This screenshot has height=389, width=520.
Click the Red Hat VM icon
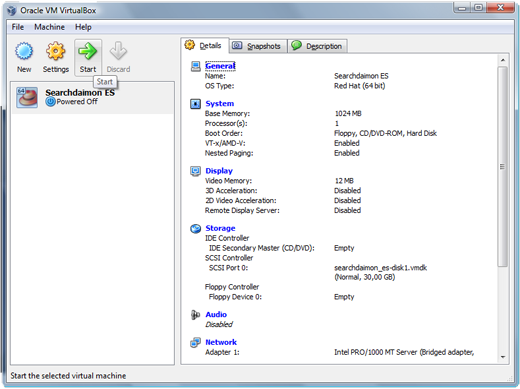click(27, 97)
